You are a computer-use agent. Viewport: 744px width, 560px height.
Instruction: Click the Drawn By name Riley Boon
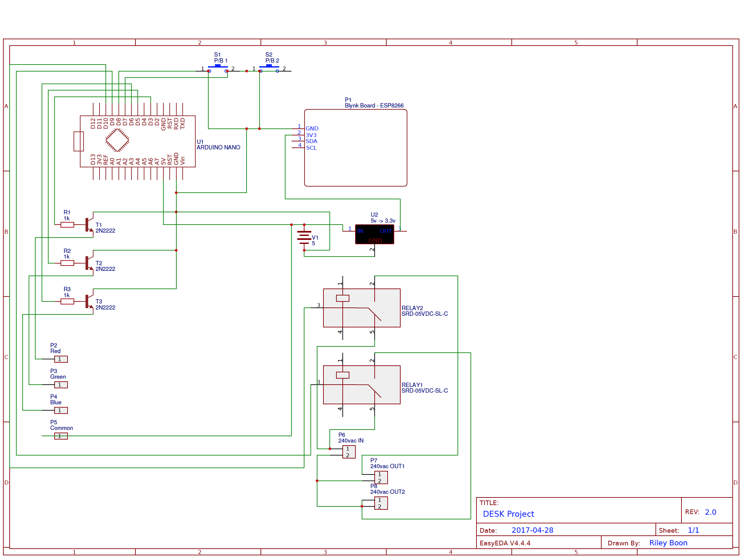tap(668, 543)
